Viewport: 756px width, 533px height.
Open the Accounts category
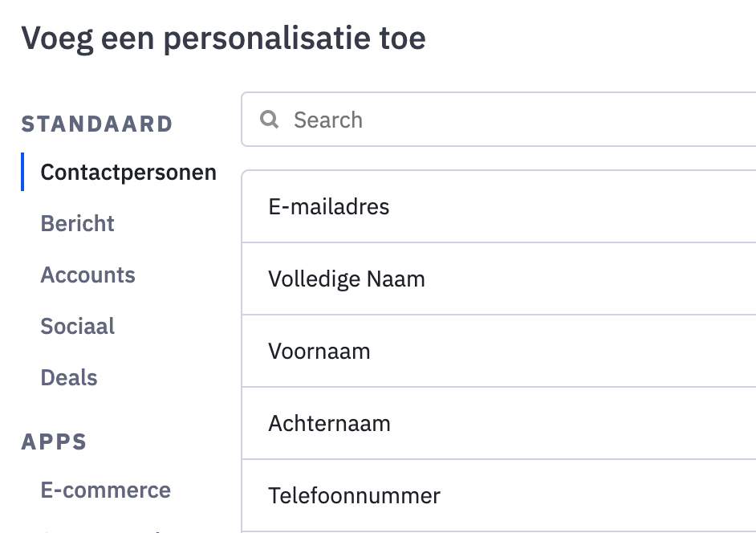click(x=88, y=275)
